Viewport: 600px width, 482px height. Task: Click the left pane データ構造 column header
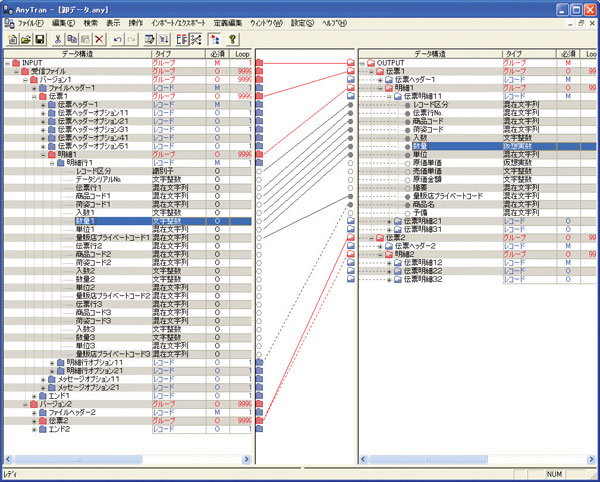pos(78,54)
